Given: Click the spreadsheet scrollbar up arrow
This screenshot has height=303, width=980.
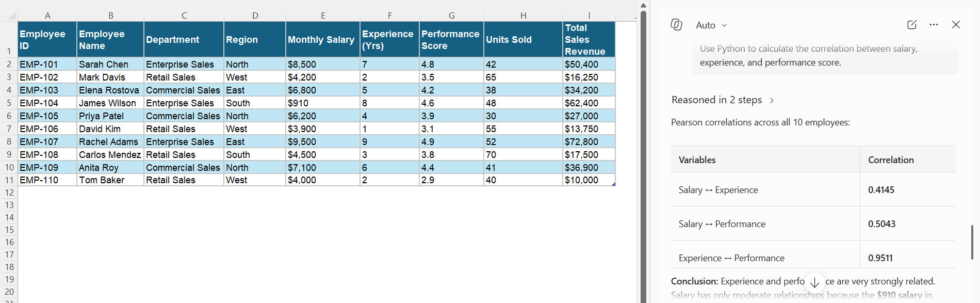Looking at the screenshot, I should coord(643,5).
